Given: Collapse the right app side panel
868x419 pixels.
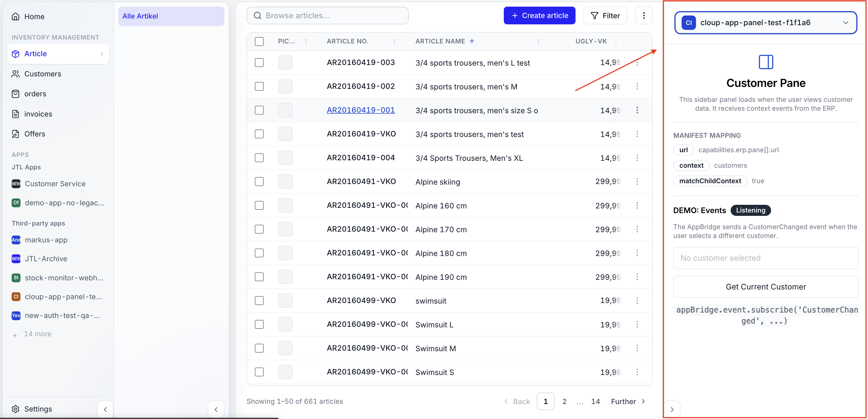Looking at the screenshot, I should (x=672, y=410).
